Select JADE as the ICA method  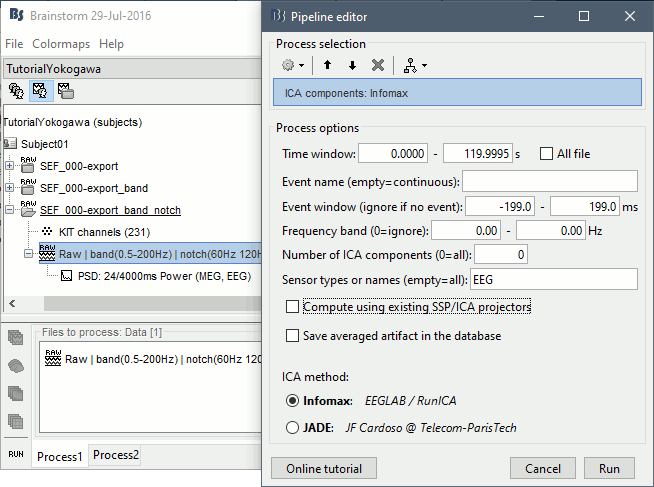(x=292, y=428)
